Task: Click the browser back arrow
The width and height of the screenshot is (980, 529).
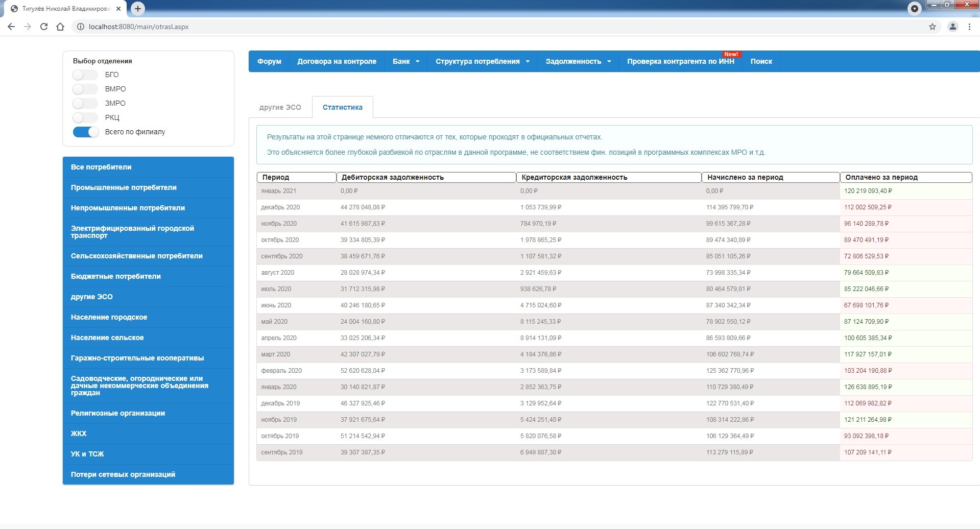Action: click(11, 27)
